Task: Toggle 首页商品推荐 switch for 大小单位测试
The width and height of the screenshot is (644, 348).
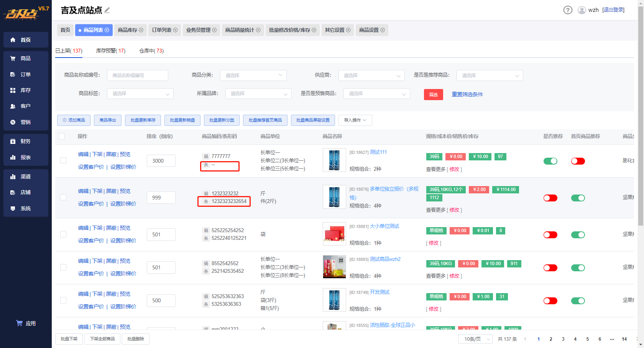Action: pyautogui.click(x=578, y=235)
